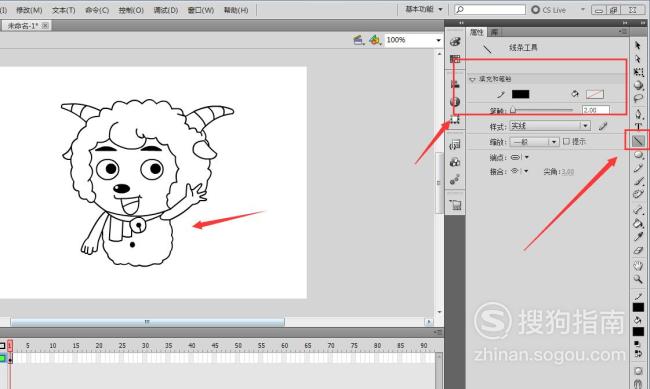Open the collapsed Components panel icon
650x389 pixels.
(x=455, y=162)
